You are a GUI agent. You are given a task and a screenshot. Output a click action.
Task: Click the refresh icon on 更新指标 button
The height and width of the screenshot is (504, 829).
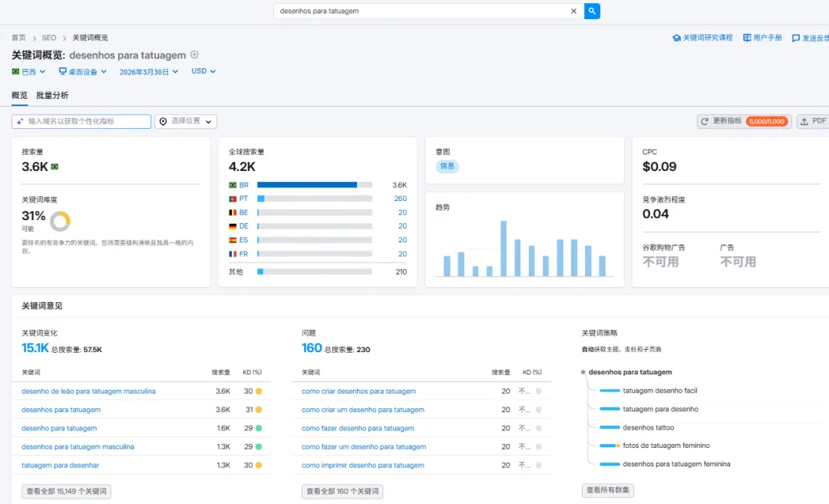pyautogui.click(x=704, y=121)
